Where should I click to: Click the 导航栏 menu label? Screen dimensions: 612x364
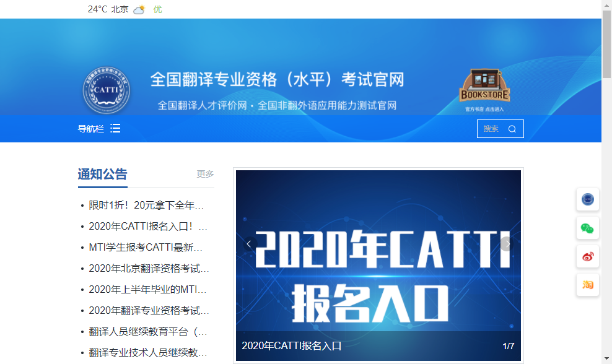(90, 128)
